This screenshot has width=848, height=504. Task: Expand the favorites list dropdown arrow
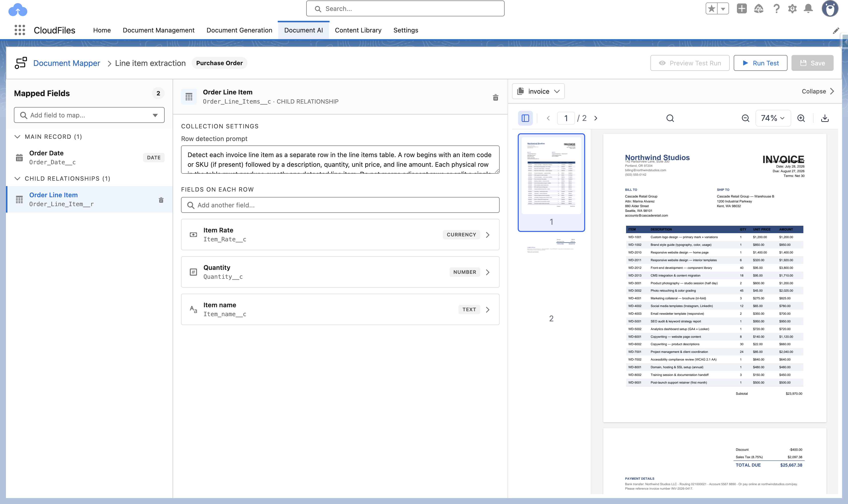coord(723,8)
